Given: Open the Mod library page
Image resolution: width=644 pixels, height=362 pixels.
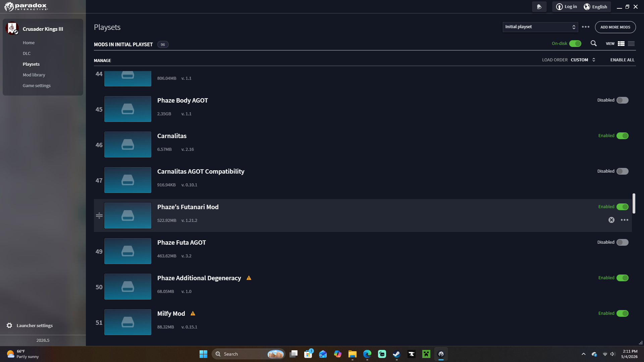Looking at the screenshot, I should [x=34, y=75].
